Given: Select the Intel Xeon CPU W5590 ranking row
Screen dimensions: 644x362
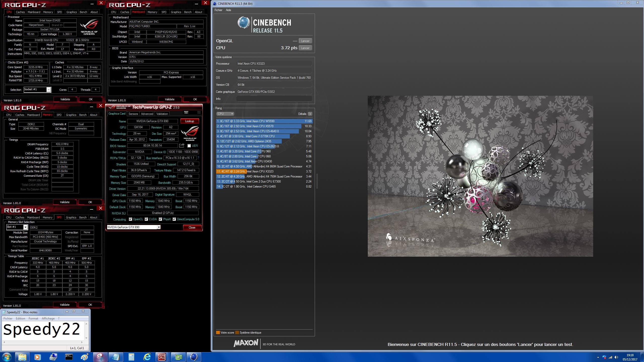Looking at the screenshot, I should [264, 121].
